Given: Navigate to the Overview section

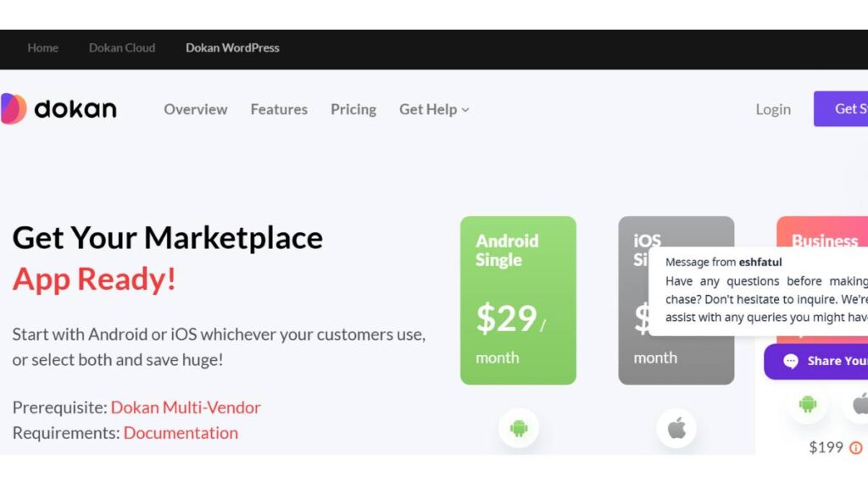Looking at the screenshot, I should tap(196, 109).
